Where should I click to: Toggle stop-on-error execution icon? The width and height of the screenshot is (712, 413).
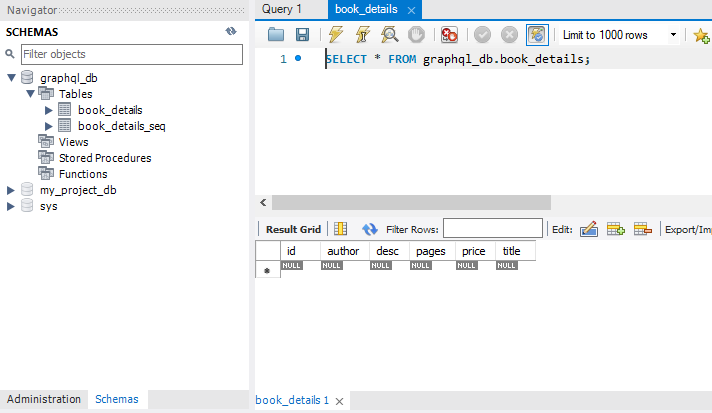[449, 34]
